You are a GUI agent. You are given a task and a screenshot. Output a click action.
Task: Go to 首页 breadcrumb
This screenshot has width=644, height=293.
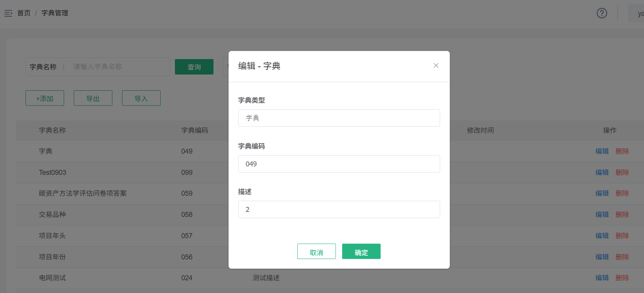24,13
